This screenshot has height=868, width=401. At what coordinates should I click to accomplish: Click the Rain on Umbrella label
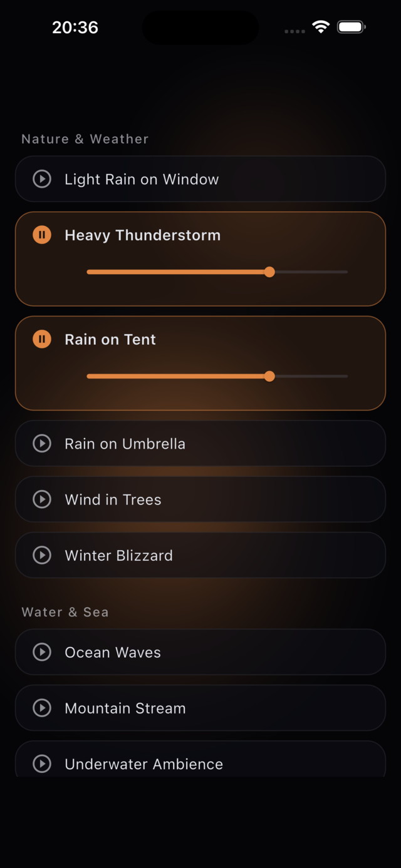(x=125, y=444)
